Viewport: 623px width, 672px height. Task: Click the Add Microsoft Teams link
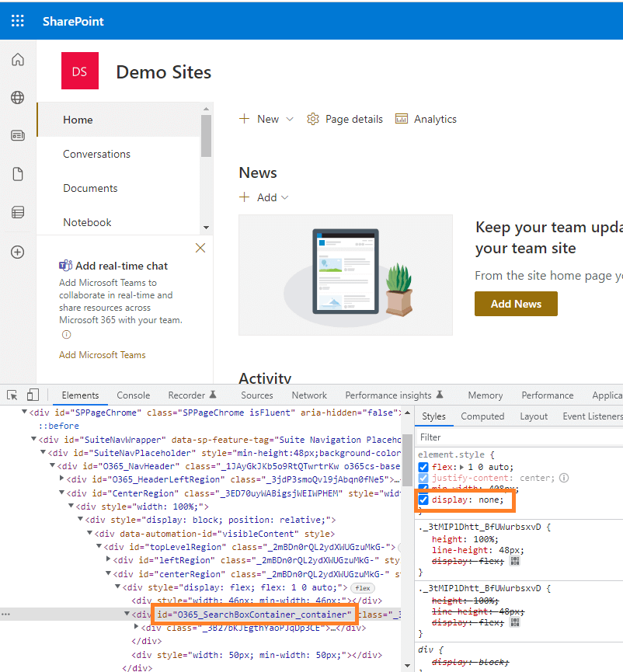click(x=102, y=354)
